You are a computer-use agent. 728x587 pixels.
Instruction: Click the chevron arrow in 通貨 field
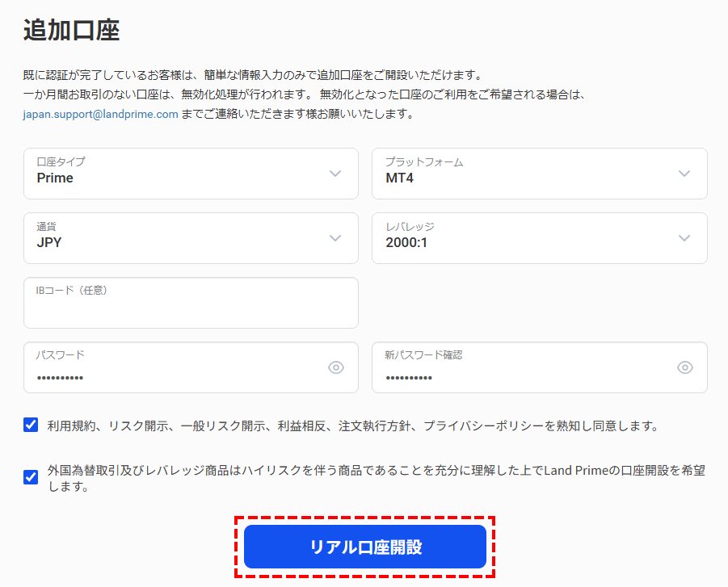(x=335, y=238)
